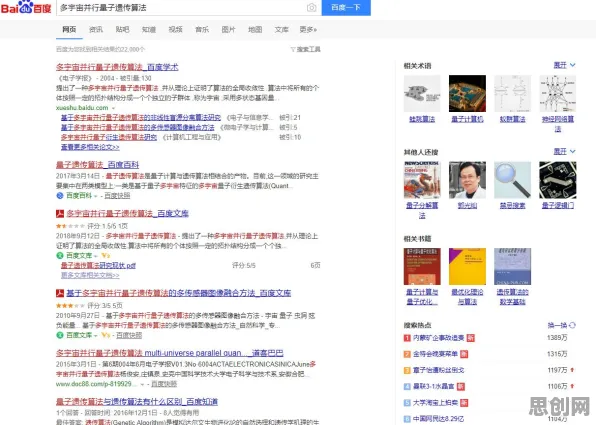596x425 pixels.
Task: Click red up arrow beside 1197万
Action: pyautogui.click(x=572, y=370)
